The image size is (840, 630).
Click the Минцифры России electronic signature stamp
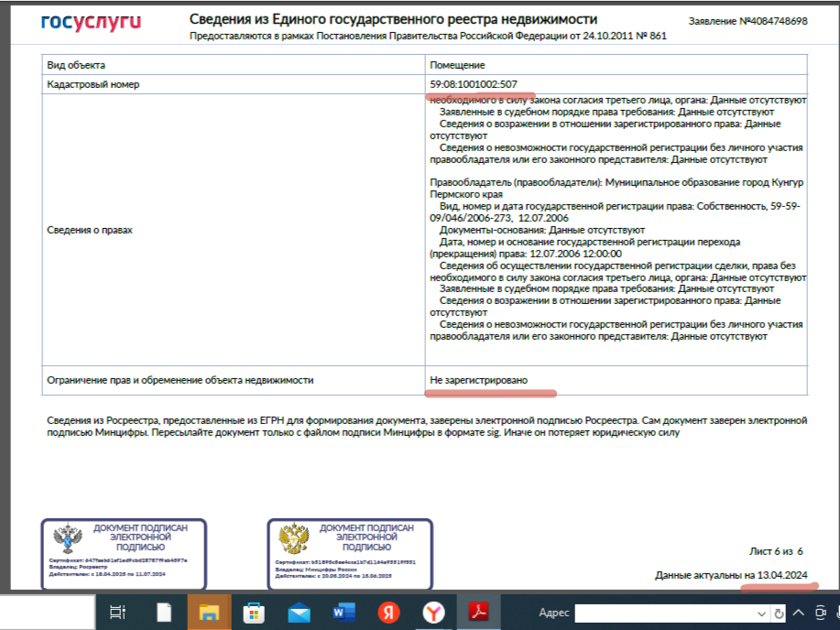(x=350, y=554)
